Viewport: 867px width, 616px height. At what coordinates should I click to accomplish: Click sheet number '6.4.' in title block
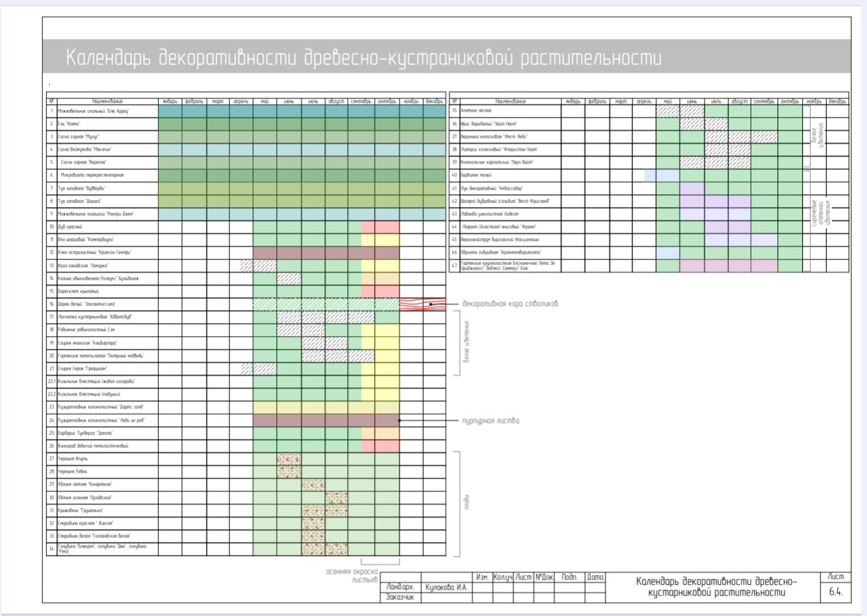(836, 592)
